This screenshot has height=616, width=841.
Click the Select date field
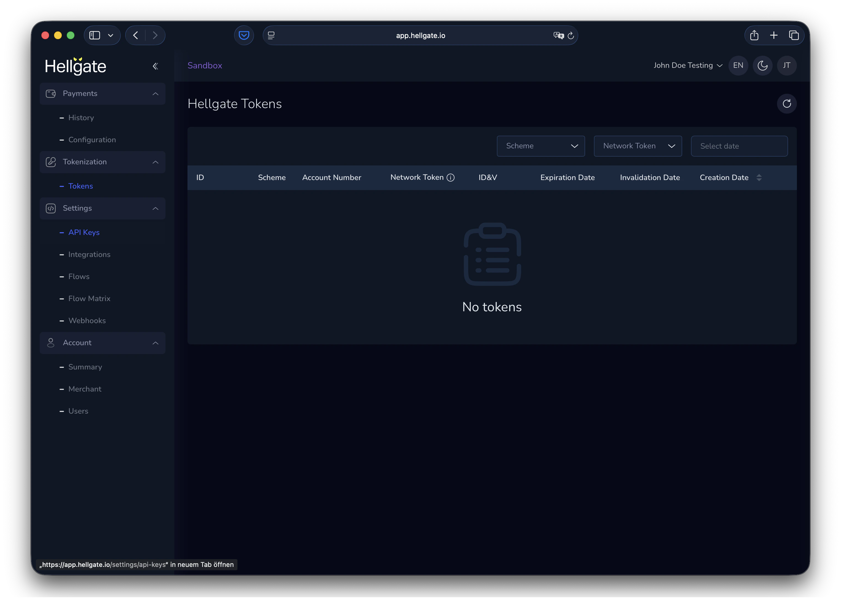pos(739,146)
